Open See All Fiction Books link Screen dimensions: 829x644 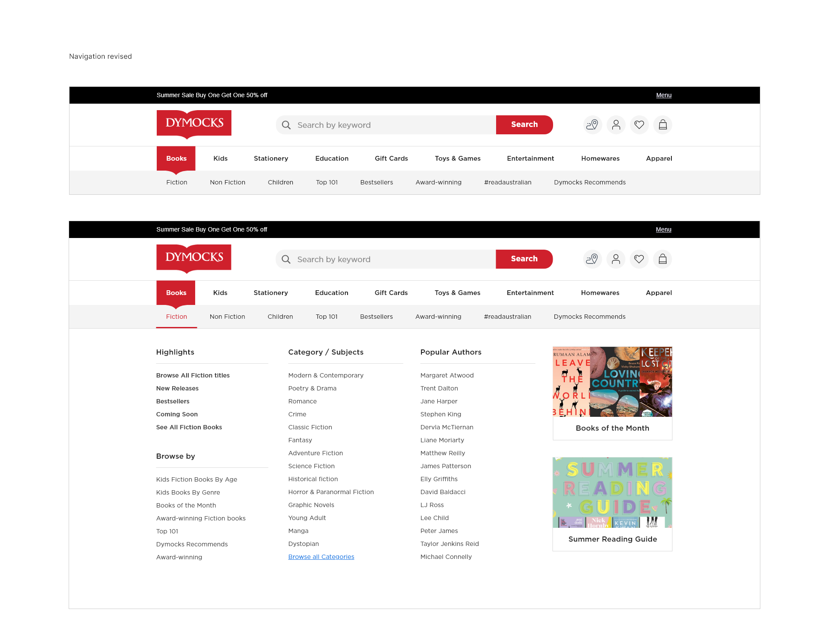[189, 427]
